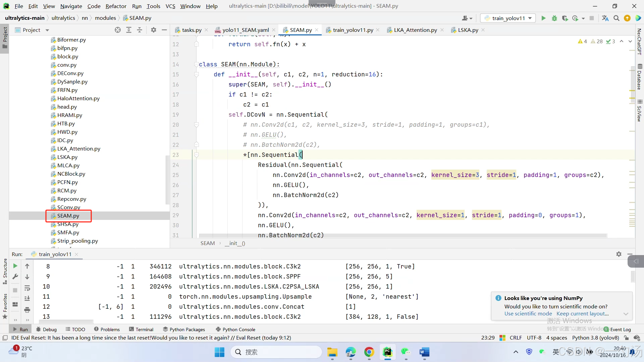Open the Refactor menu

pyautogui.click(x=116, y=6)
